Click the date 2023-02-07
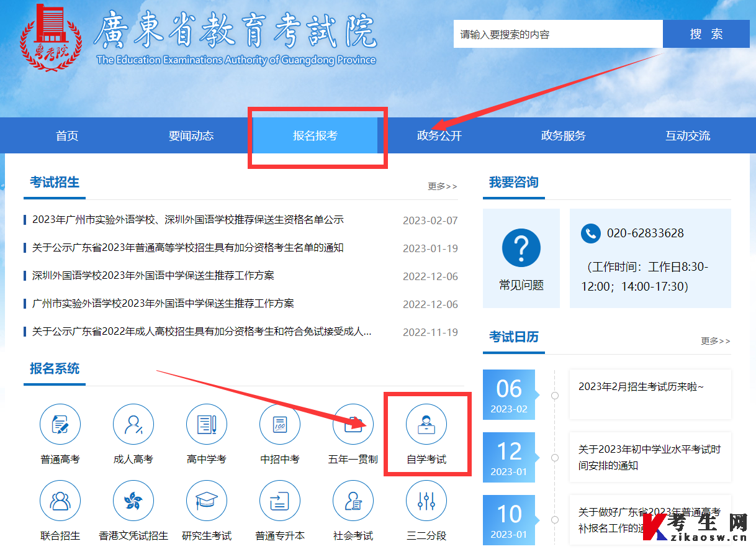756x549 pixels. [430, 220]
